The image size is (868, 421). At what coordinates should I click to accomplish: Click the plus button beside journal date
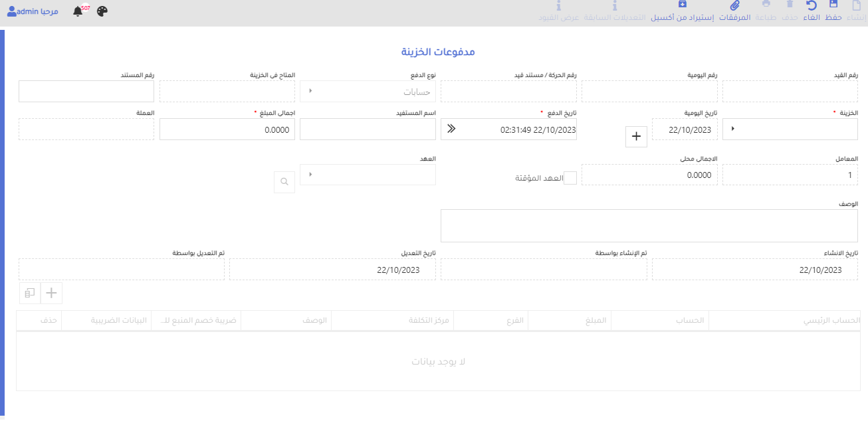coord(636,136)
